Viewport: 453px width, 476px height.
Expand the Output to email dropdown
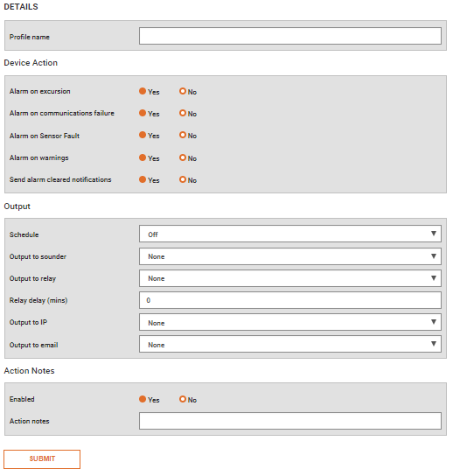click(290, 344)
